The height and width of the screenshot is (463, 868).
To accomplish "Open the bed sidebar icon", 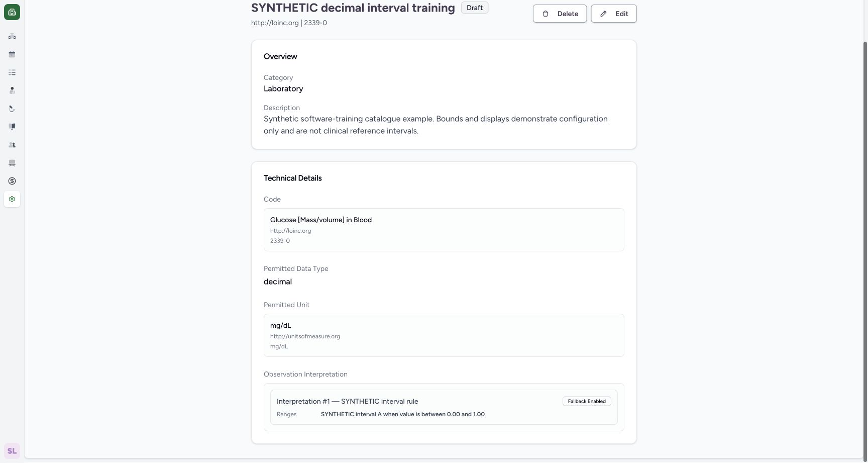I will (12, 163).
